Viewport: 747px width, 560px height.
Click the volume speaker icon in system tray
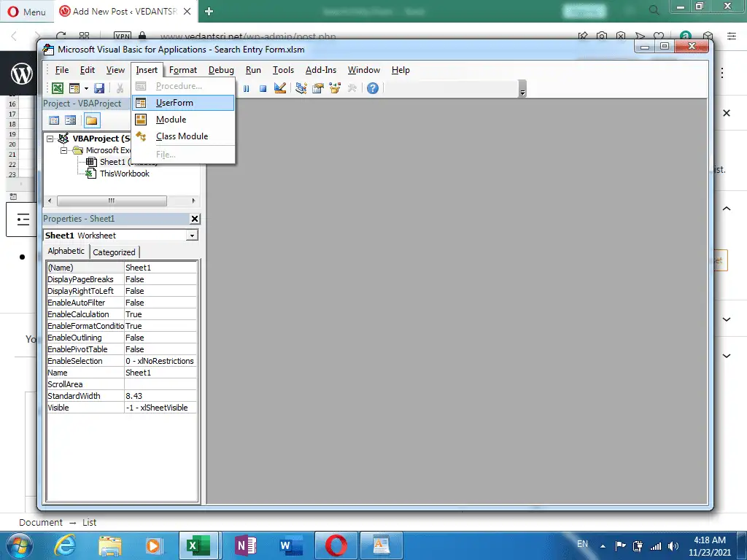click(x=673, y=546)
